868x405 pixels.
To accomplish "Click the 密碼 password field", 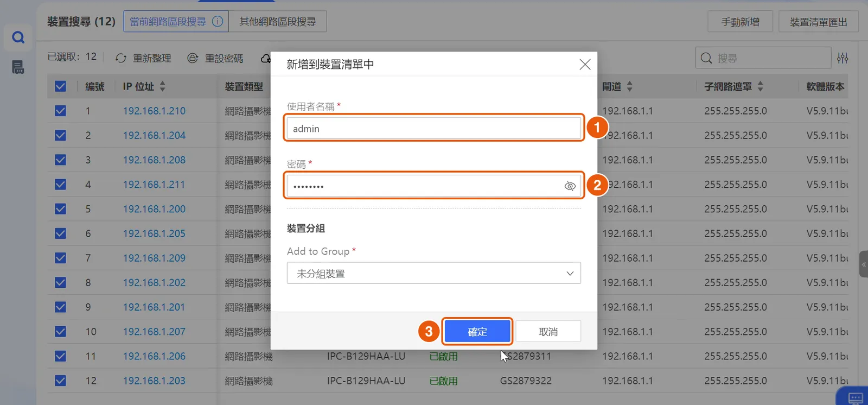I will click(x=434, y=186).
